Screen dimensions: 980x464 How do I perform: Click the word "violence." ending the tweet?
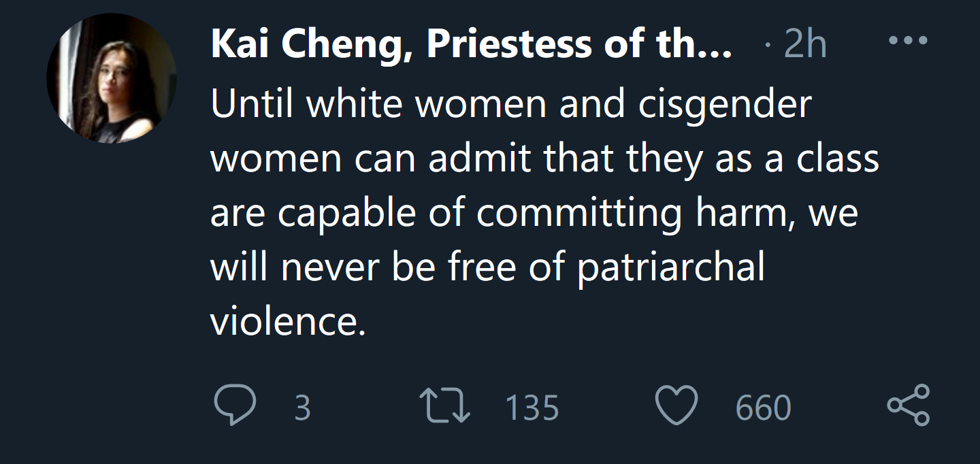click(288, 321)
